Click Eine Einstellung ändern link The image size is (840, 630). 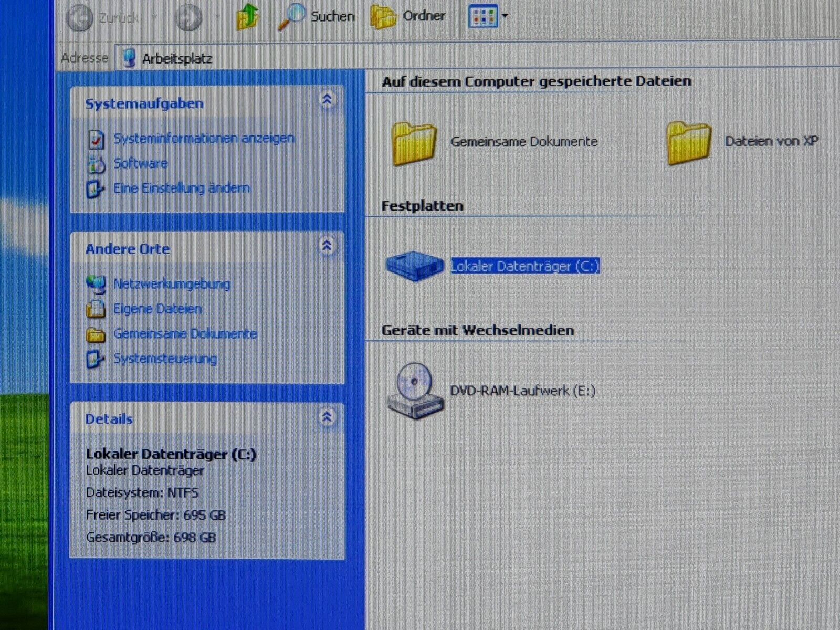pos(181,188)
